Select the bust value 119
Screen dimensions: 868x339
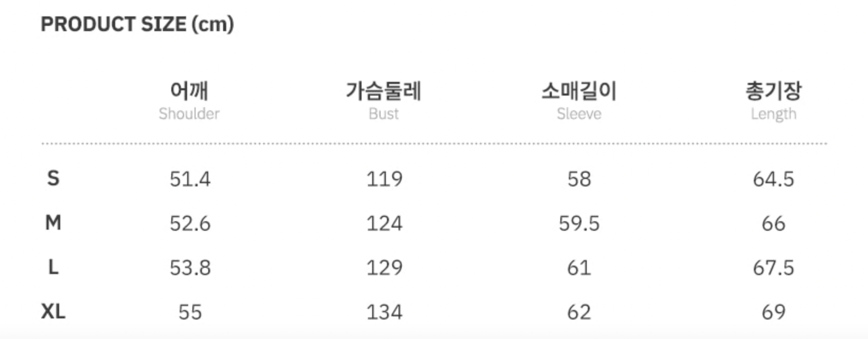coord(384,180)
